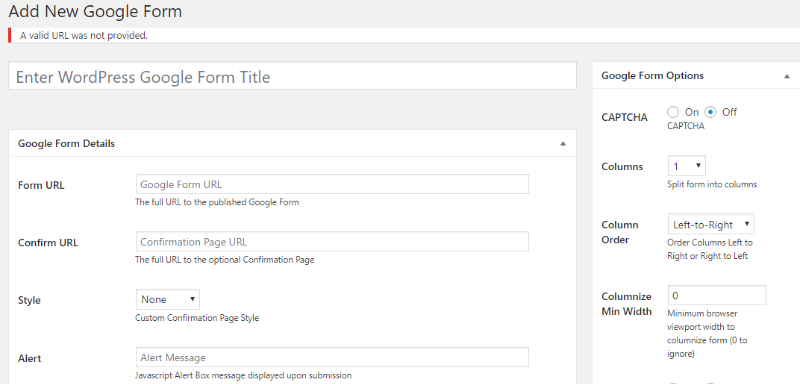Enable CAPTCHA with the On radio
Viewport: 800px width, 384px height.
pyautogui.click(x=673, y=112)
